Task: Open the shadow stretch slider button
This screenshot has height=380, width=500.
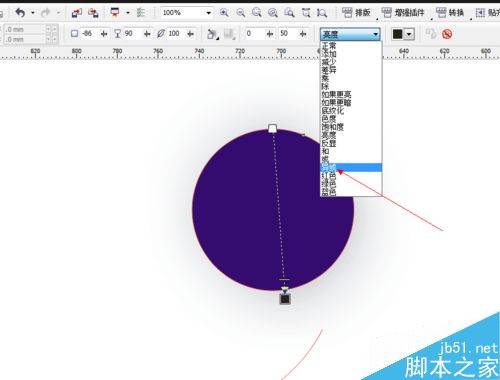Action: [x=303, y=34]
